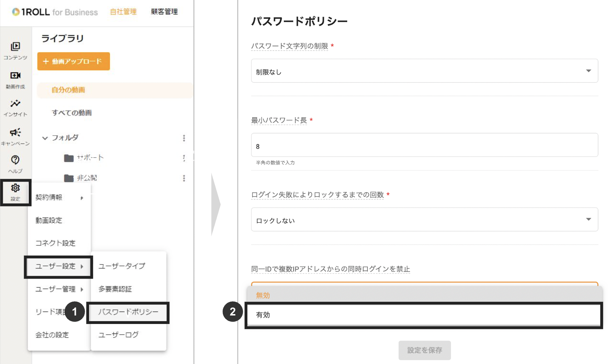Viewport: 608px width, 364px height.
Task: Expand the 契約情報 submenu arrow
Action: tap(82, 198)
